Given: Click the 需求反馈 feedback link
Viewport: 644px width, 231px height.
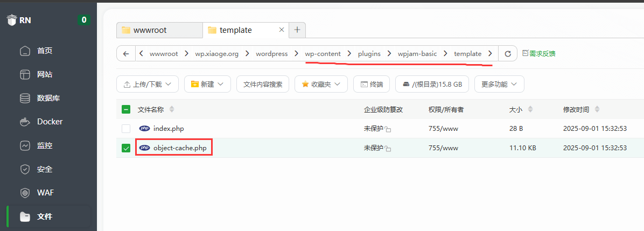Looking at the screenshot, I should (538, 54).
